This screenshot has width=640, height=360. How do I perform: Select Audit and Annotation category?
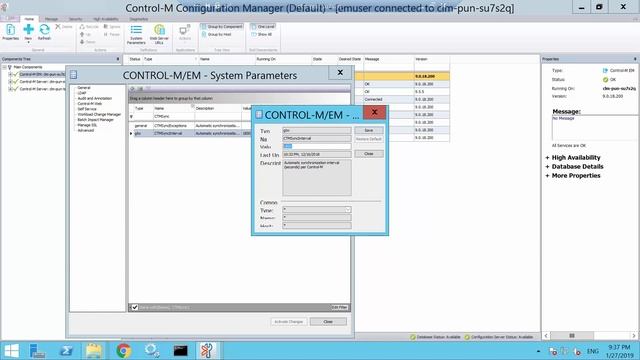[x=94, y=98]
